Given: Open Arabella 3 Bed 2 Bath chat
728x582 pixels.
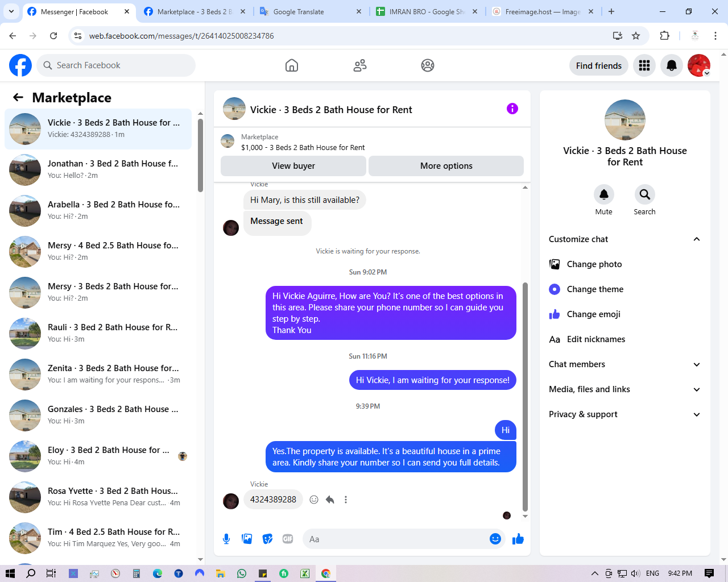Looking at the screenshot, I should coord(98,211).
